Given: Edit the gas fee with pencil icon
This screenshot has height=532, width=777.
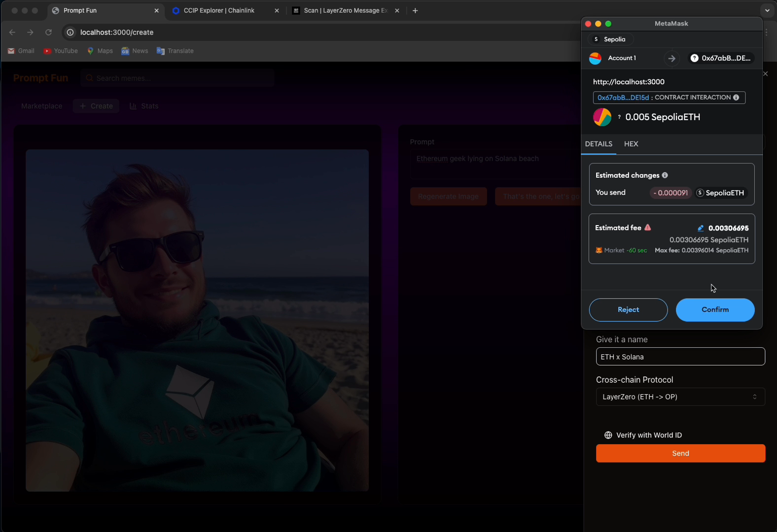Looking at the screenshot, I should point(700,228).
